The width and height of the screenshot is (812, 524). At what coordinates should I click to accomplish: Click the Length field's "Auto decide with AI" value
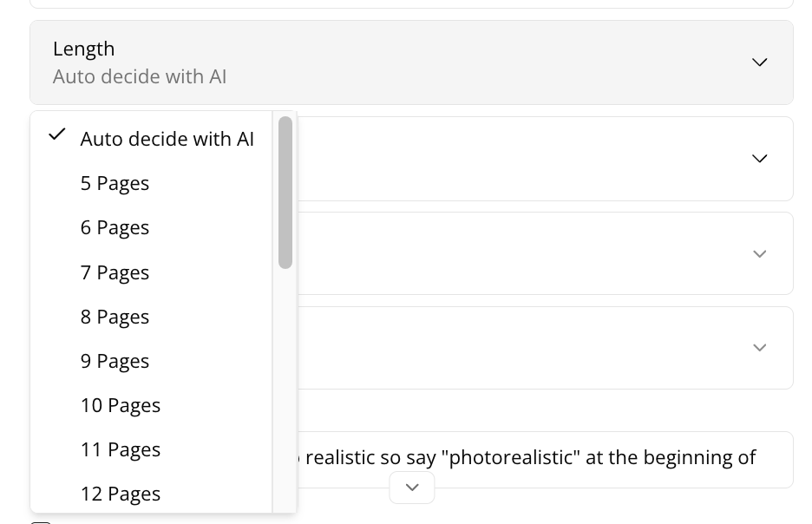click(140, 76)
